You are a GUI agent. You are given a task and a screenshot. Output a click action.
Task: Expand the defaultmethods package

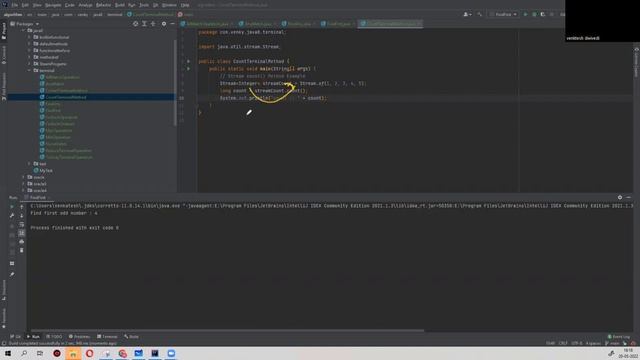coord(30,44)
